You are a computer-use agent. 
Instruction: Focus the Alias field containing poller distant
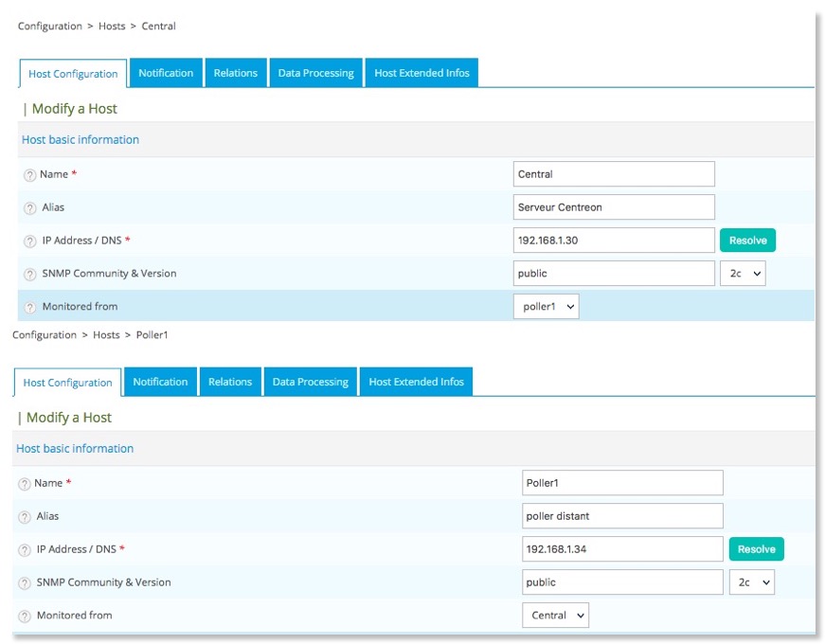pyautogui.click(x=622, y=516)
